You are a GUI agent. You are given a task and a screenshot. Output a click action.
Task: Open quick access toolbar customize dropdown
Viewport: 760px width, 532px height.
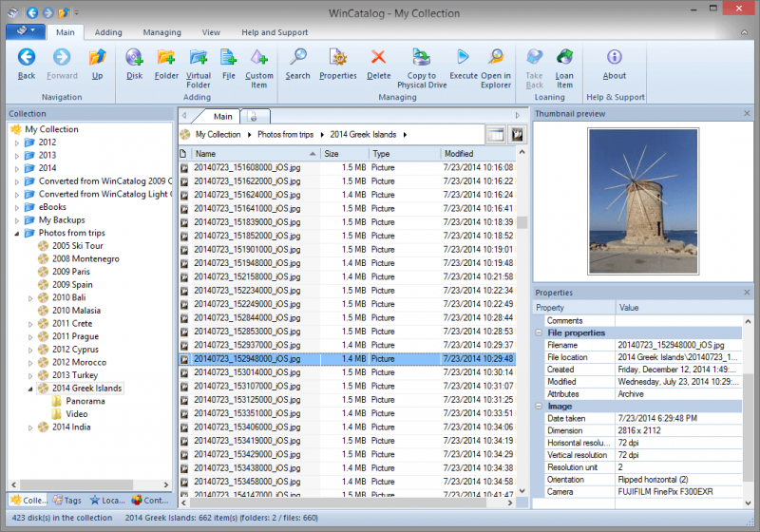pyautogui.click(x=77, y=13)
